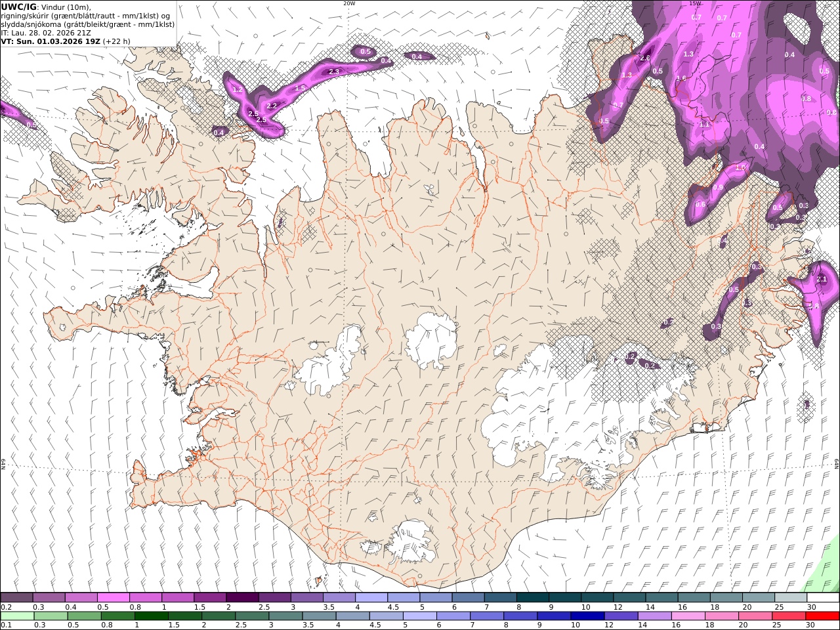The image size is (840, 630).
Task: Click the '12' label on the rain scale
Action: point(610,625)
